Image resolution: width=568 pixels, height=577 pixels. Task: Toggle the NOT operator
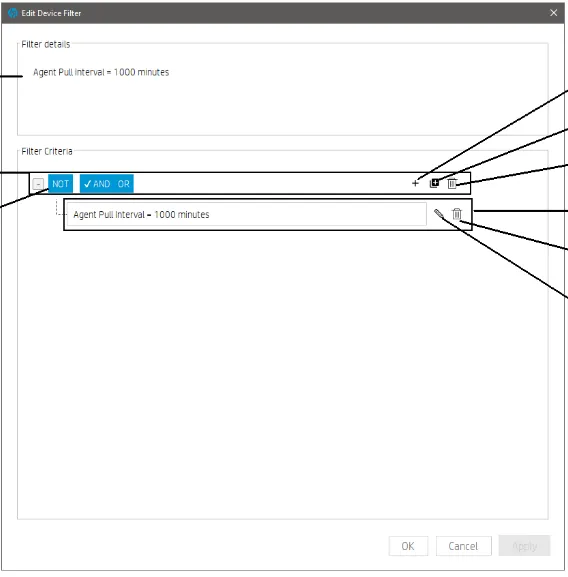60,184
